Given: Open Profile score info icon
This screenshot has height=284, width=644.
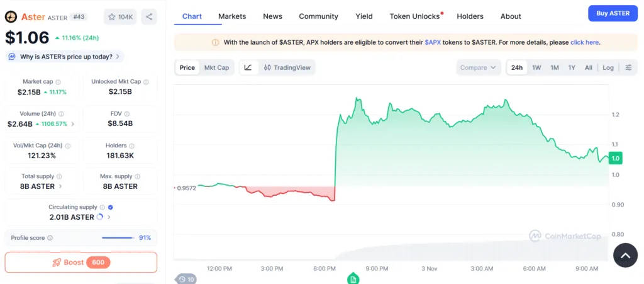Looking at the screenshot, I should pyautogui.click(x=50, y=238).
